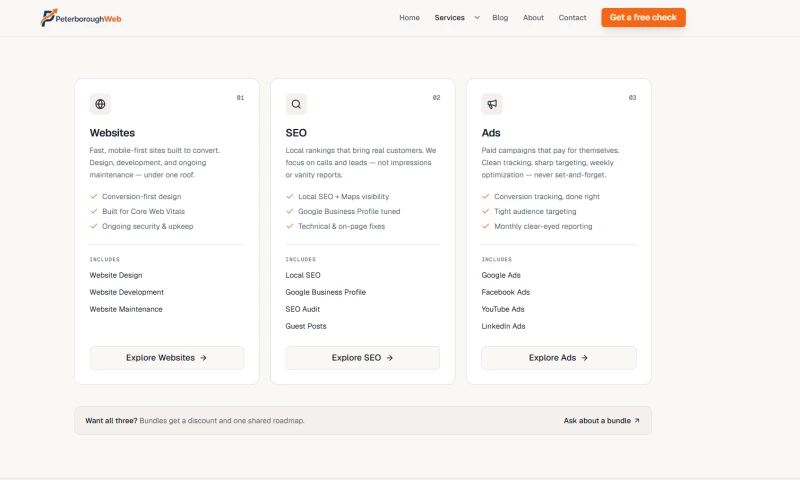
Task: Open Website Development link
Action: [127, 292]
